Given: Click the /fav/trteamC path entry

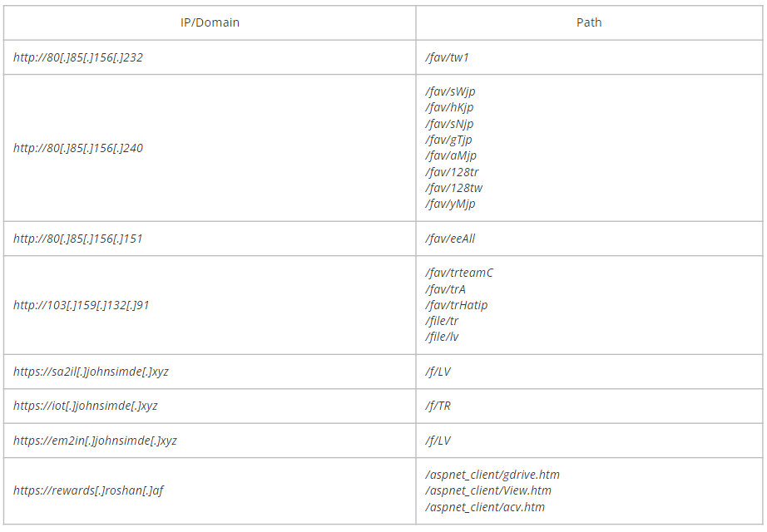Looking at the screenshot, I should tap(459, 273).
